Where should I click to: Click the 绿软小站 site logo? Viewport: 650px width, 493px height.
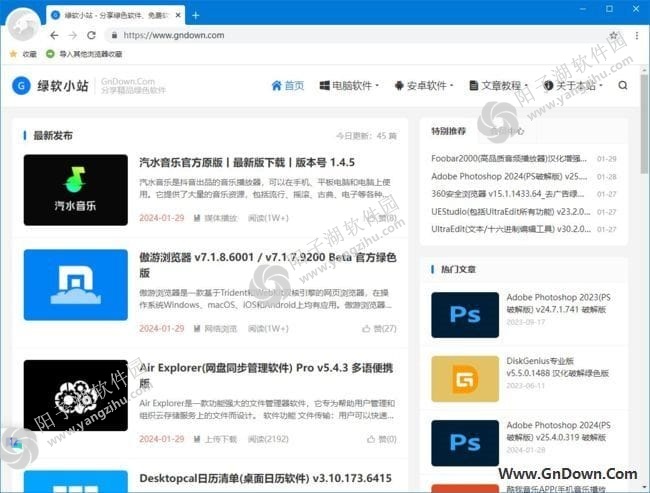[51, 86]
